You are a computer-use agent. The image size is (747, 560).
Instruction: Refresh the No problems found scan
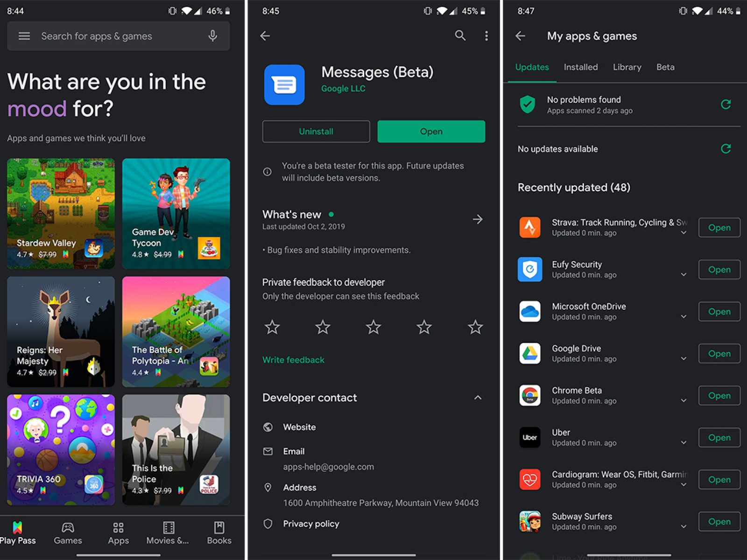726,105
